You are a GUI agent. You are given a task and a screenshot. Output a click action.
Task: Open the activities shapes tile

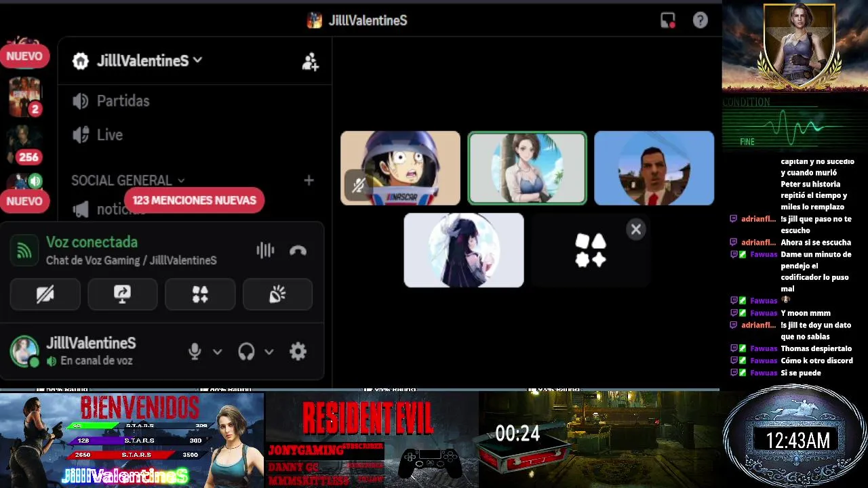[x=590, y=250]
